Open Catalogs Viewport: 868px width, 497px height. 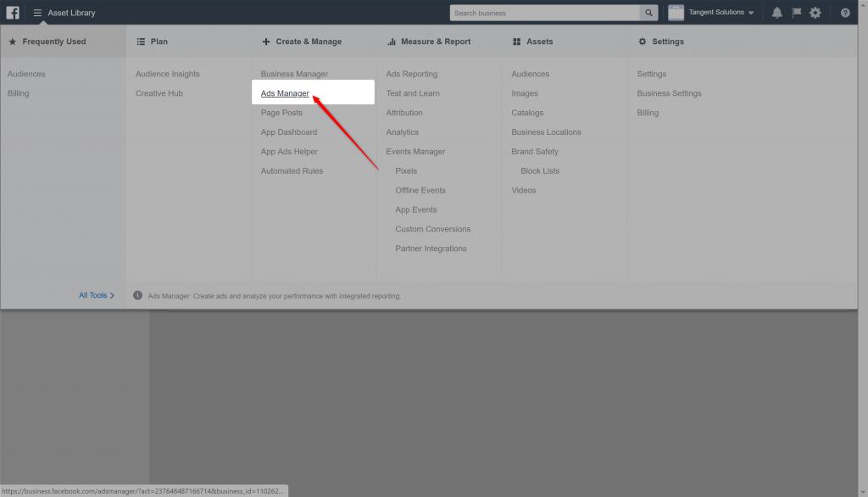(x=527, y=113)
